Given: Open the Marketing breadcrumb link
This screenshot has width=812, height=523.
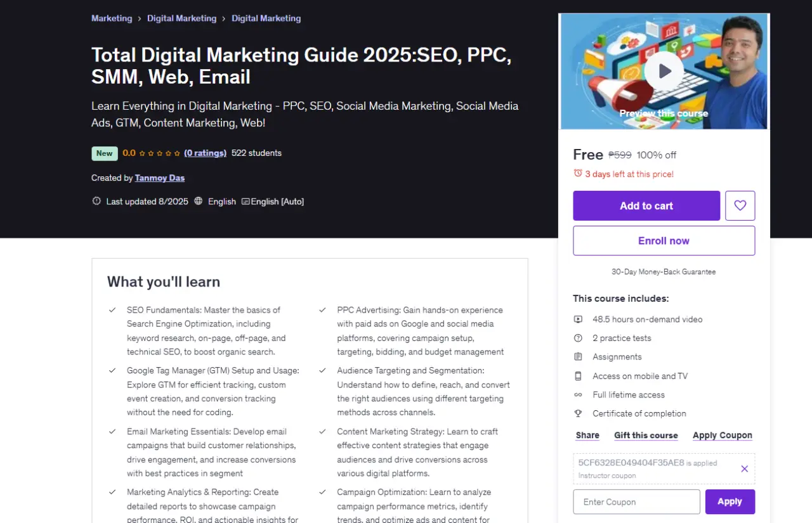Looking at the screenshot, I should click(x=112, y=18).
